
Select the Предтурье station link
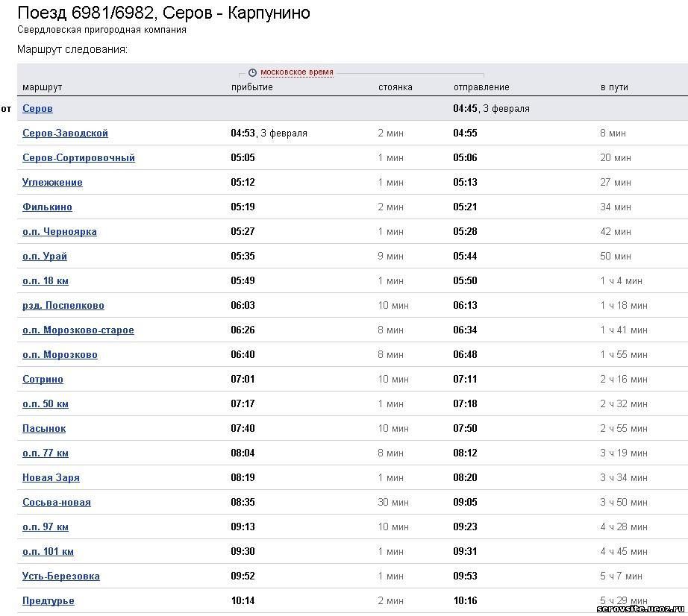click(49, 600)
